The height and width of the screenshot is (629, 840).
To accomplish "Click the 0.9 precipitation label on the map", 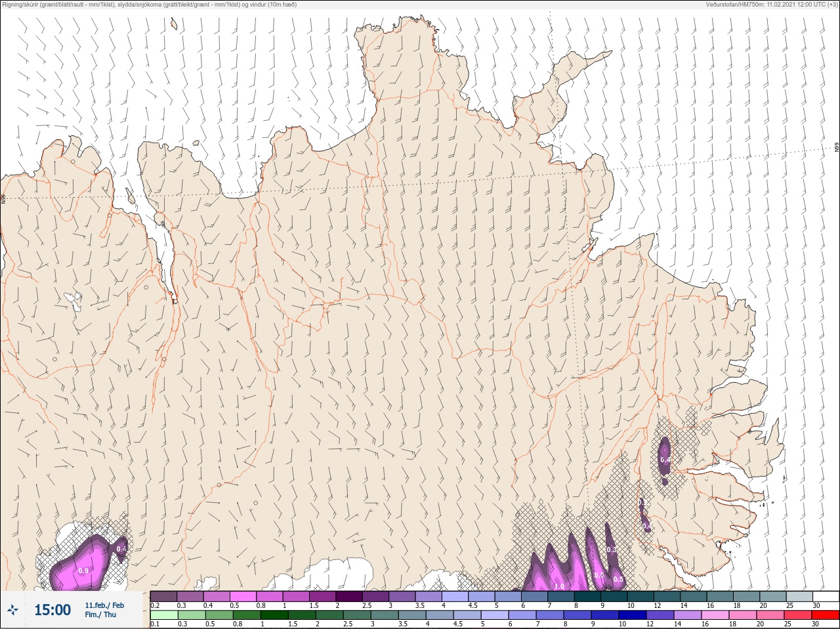I will coord(83,571).
